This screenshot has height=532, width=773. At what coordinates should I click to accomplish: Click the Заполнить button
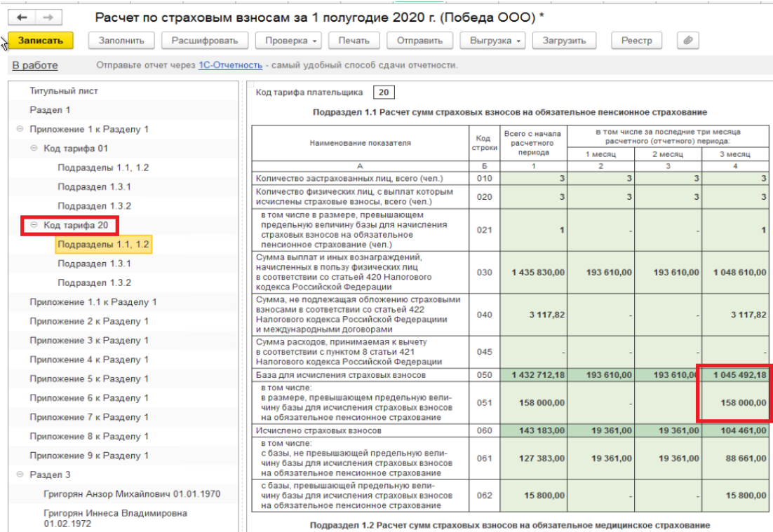click(121, 41)
